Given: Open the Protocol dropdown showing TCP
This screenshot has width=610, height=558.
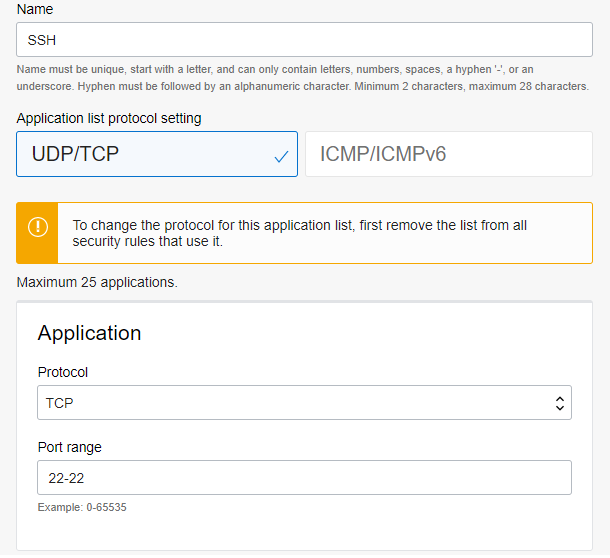Looking at the screenshot, I should tap(304, 403).
